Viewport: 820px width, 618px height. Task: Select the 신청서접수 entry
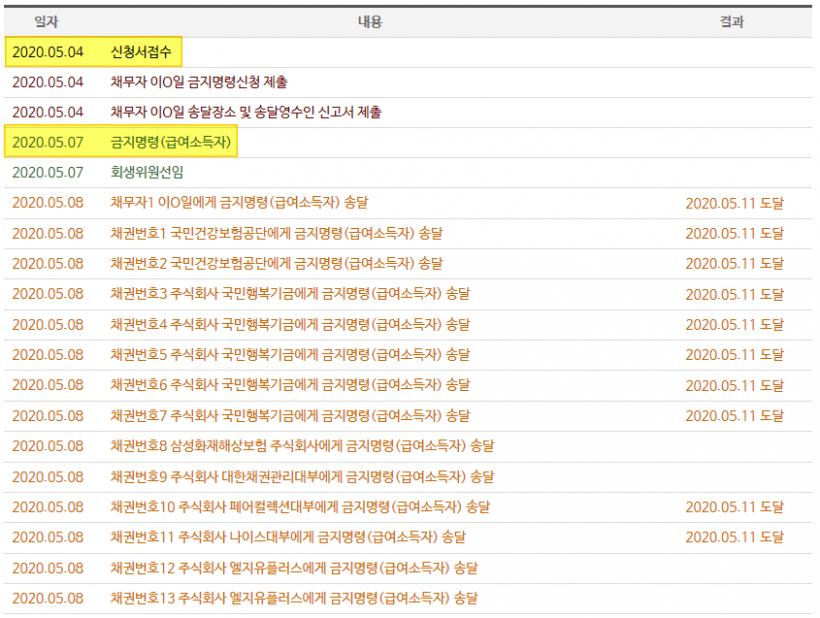(141, 52)
